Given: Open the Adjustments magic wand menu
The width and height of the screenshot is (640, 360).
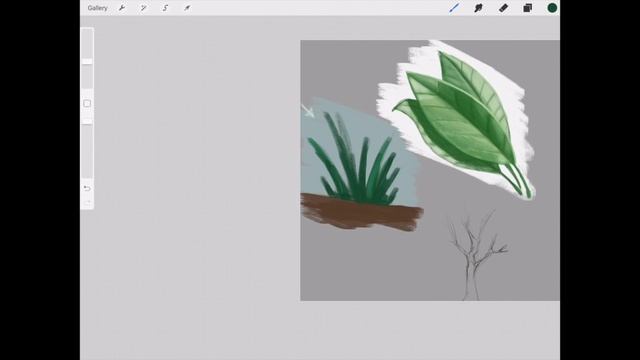Looking at the screenshot, I should click(x=144, y=8).
